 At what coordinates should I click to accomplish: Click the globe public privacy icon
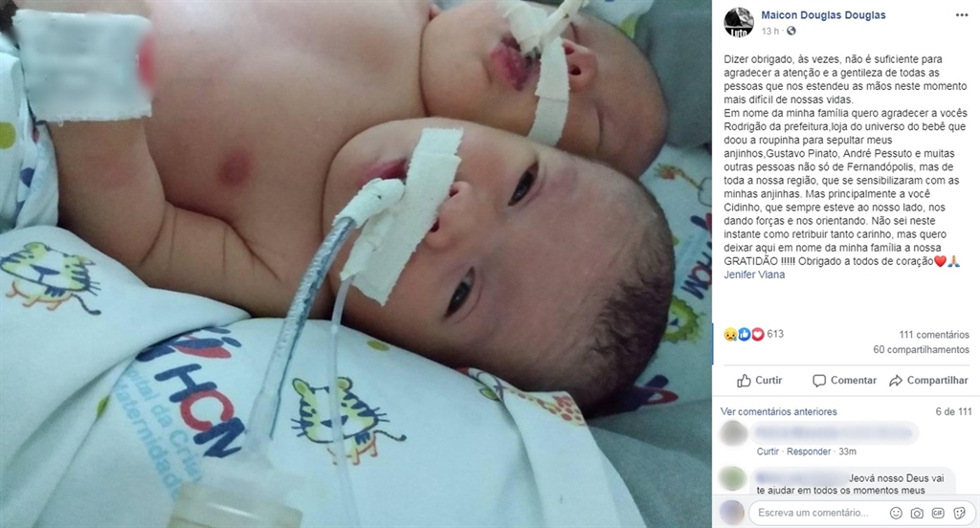(791, 31)
